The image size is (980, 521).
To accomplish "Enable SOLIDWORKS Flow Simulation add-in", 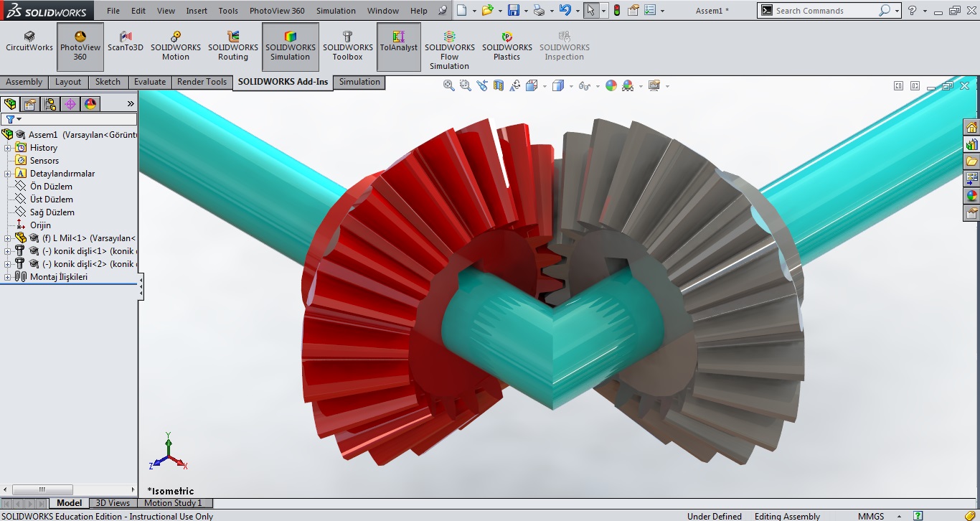I will (450, 50).
